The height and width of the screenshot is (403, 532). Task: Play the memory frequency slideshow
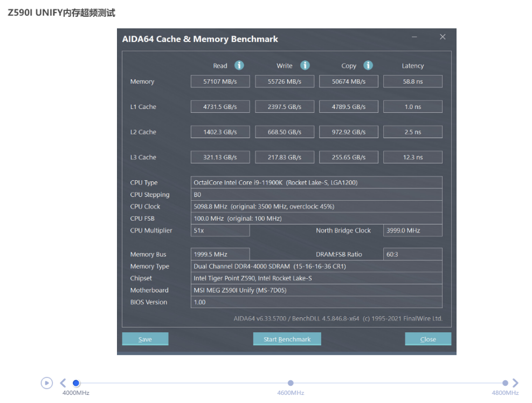tap(47, 383)
